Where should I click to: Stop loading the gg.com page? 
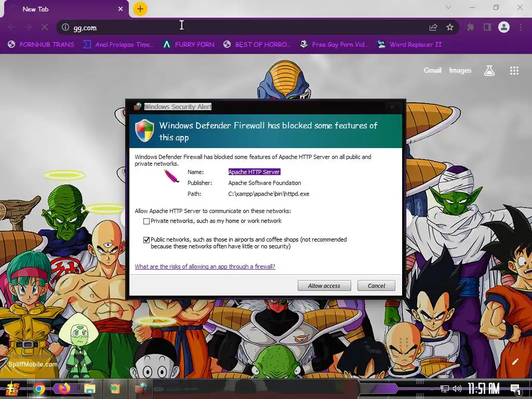(x=45, y=27)
